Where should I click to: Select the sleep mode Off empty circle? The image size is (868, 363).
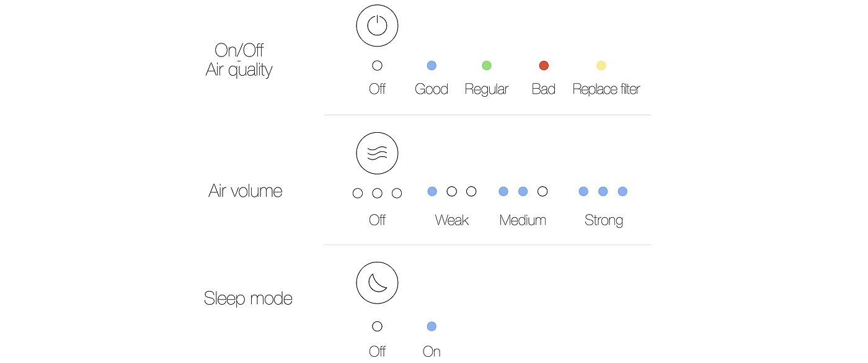[x=377, y=326]
